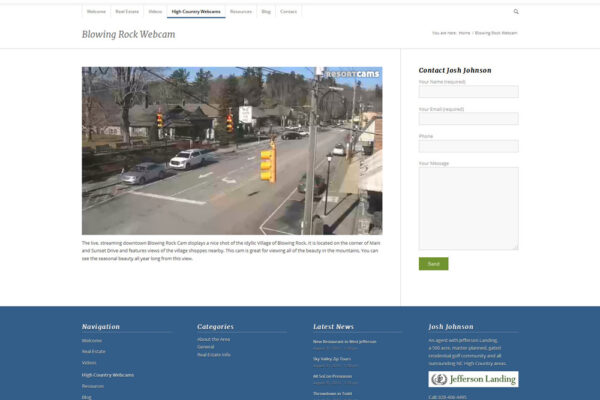This screenshot has width=600, height=400.
Task: Open Resources in the top menu
Action: (x=241, y=11)
